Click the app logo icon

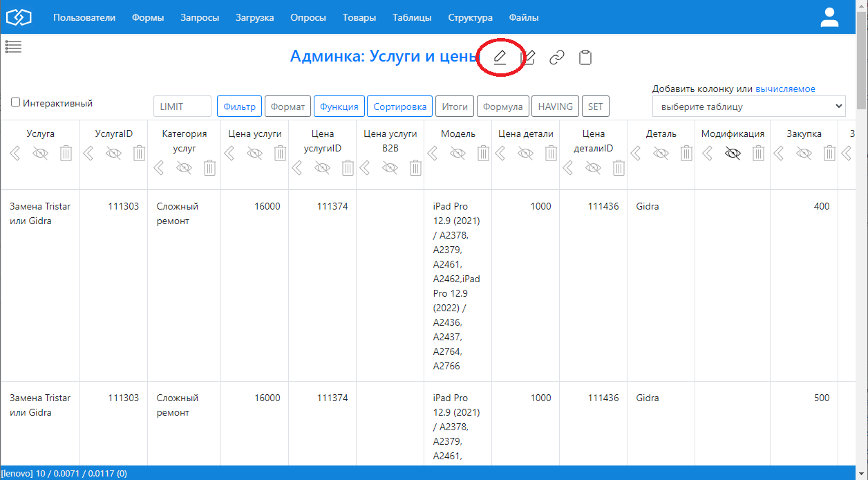coord(19,17)
